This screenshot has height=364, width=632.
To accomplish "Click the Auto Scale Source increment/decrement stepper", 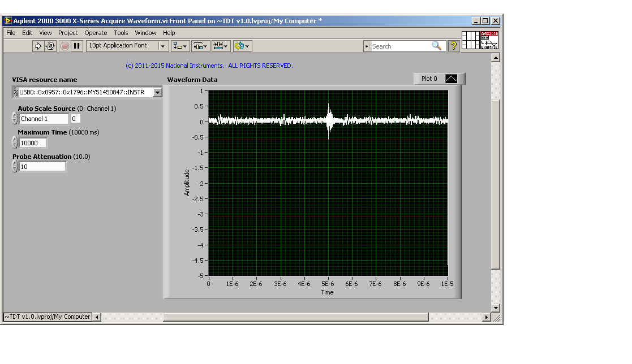I will pyautogui.click(x=15, y=118).
